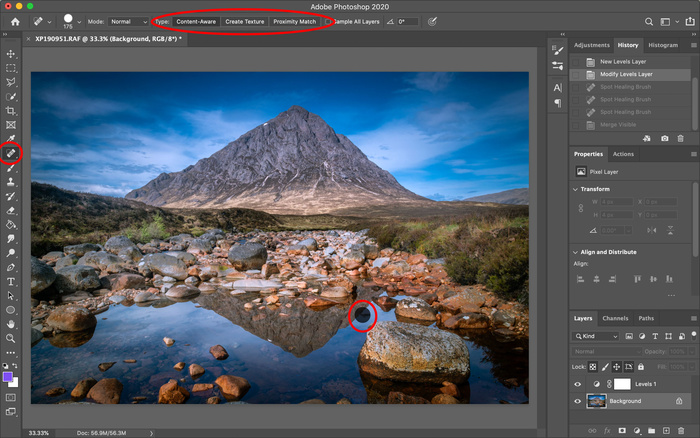
Task: Select the Crop tool
Action: [11, 111]
